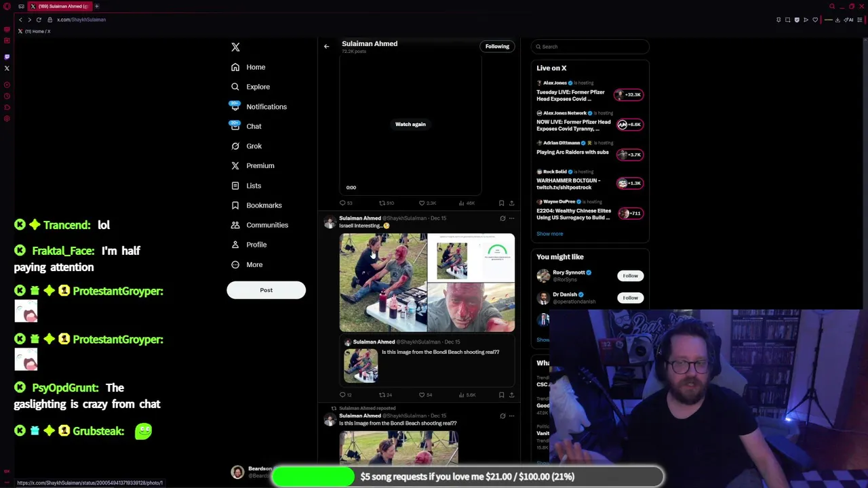Open Lists in the sidebar
Screen dimensions: 868x488
pos(246,185)
